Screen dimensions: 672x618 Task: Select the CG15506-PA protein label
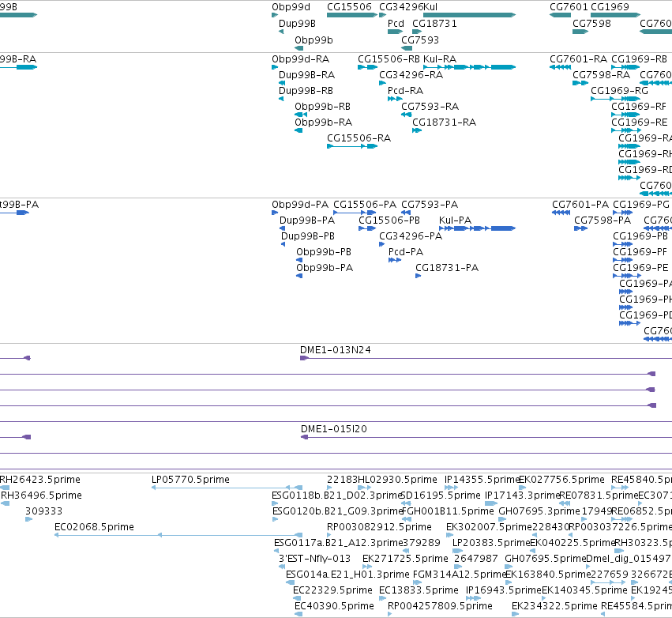coord(365,205)
